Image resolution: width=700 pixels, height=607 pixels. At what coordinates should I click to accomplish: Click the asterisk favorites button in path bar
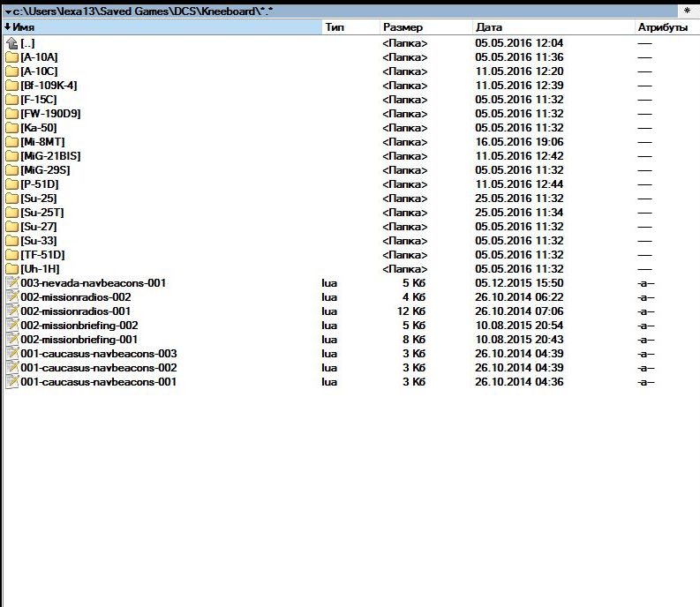(687, 11)
